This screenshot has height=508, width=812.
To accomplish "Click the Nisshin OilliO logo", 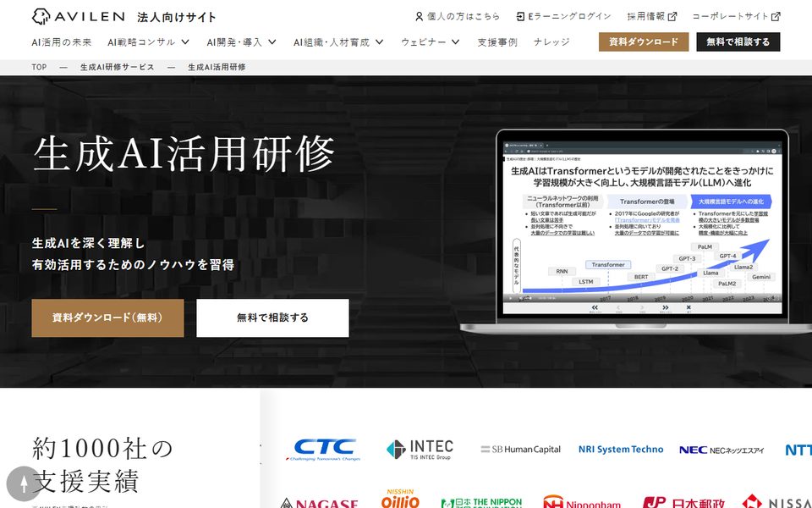I will [x=400, y=499].
